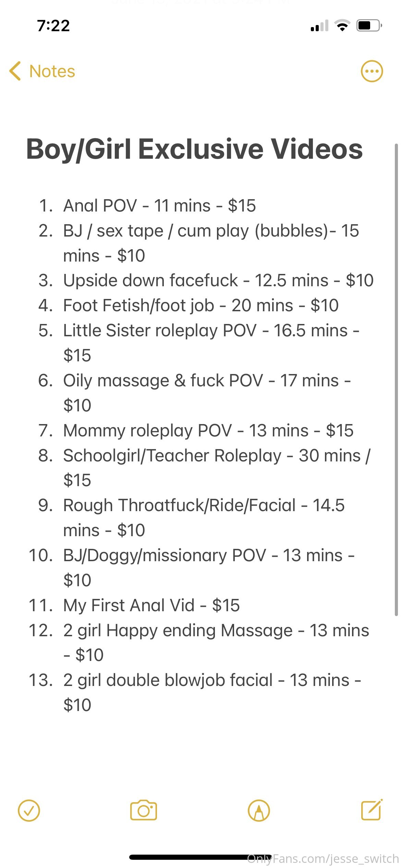The image size is (401, 868).
Task: Select the 'Oily massage' list line
Action: click(x=207, y=381)
